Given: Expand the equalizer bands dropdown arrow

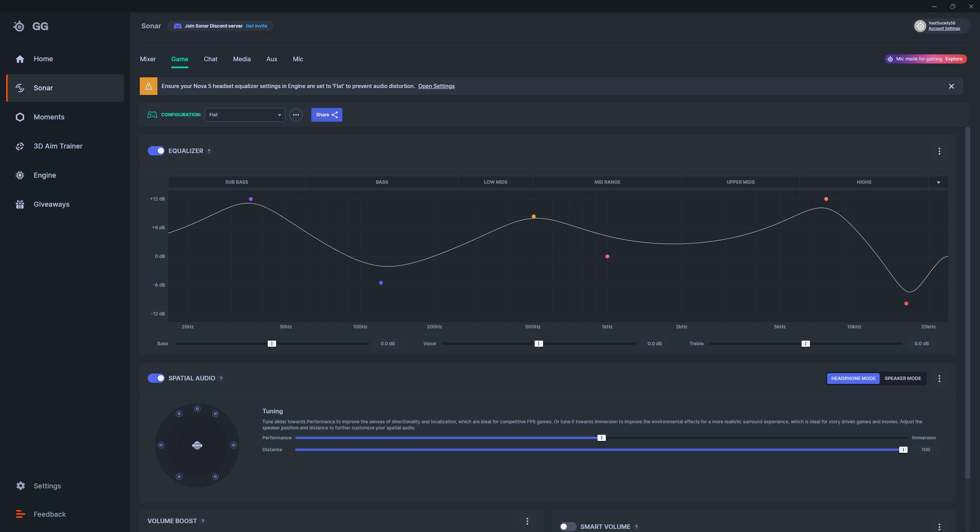Looking at the screenshot, I should tap(938, 182).
